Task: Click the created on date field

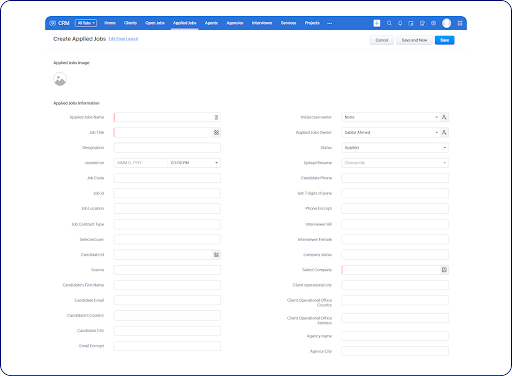Action: (140, 163)
